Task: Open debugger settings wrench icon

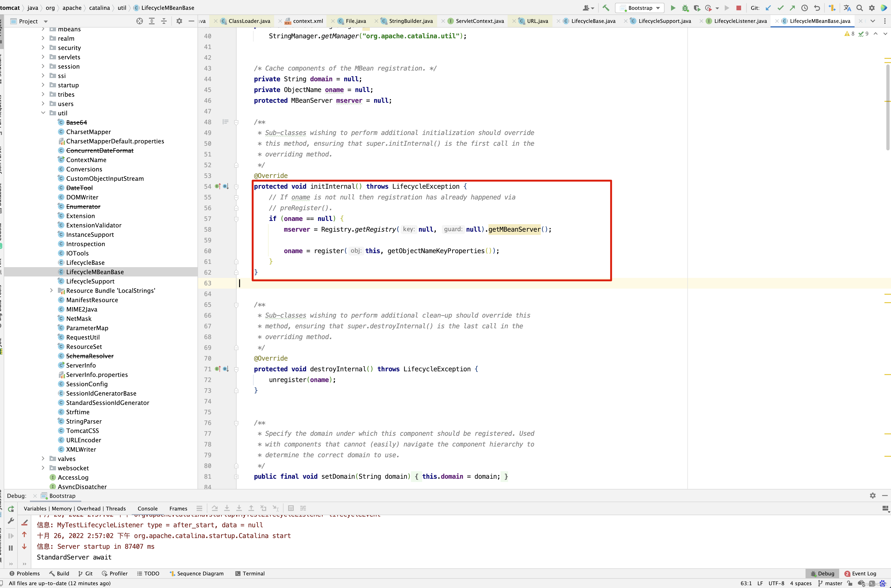Action: click(11, 521)
